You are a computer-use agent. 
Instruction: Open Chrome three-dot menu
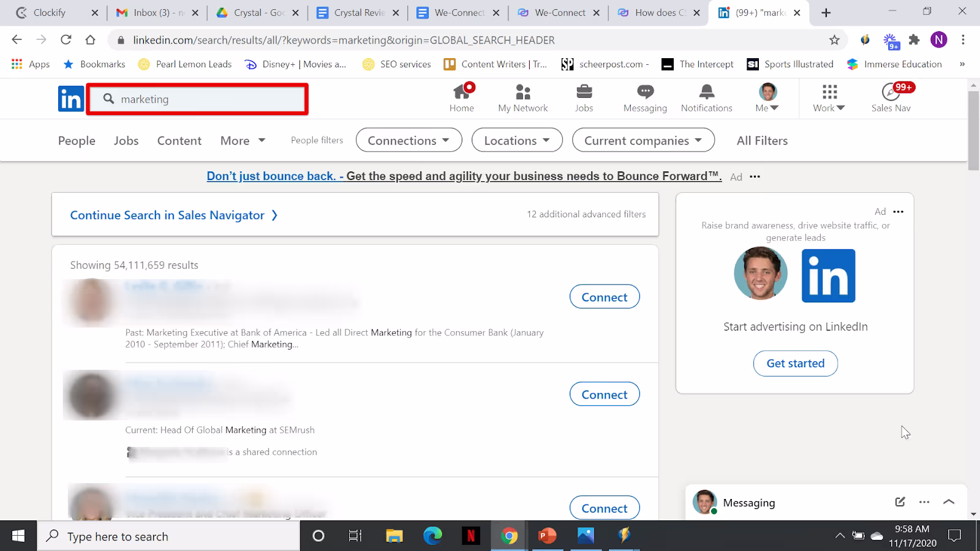(x=963, y=40)
